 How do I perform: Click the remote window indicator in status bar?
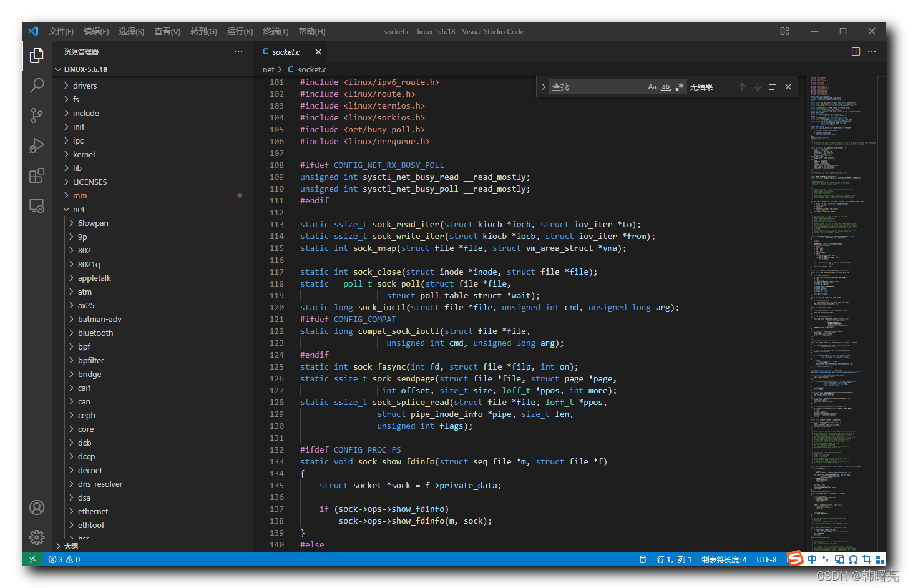point(32,559)
